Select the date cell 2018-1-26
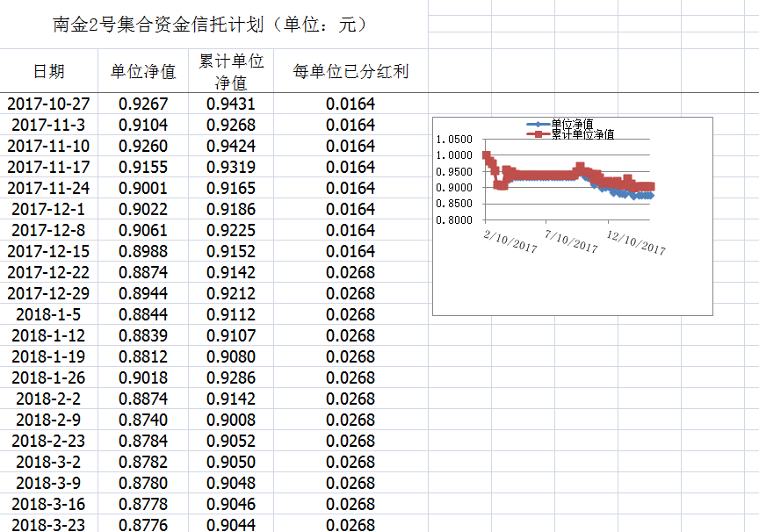Viewport: 759px width, 532px height. [49, 377]
